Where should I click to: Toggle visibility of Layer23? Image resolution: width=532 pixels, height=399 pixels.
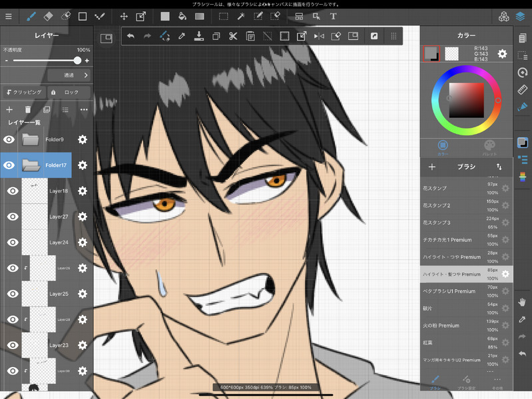[13, 345]
